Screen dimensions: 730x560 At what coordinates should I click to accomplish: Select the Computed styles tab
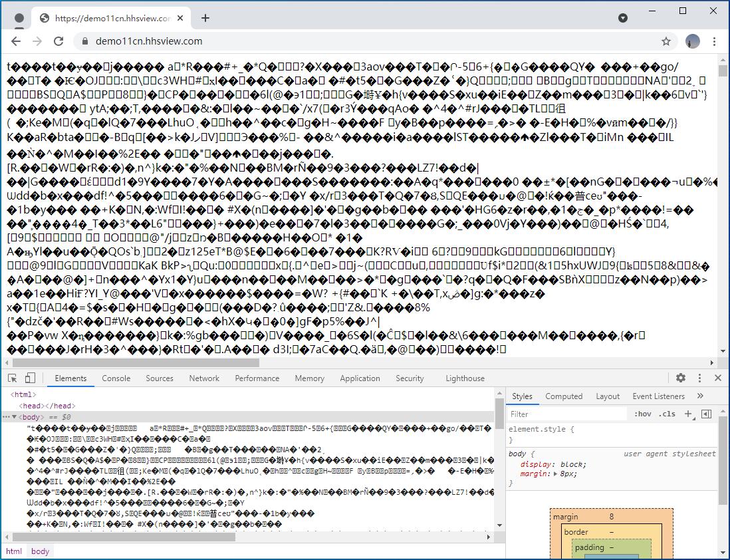[x=563, y=396]
